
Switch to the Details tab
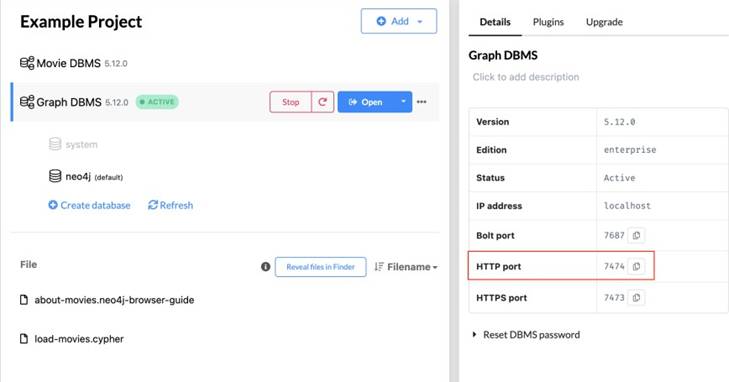pos(495,22)
